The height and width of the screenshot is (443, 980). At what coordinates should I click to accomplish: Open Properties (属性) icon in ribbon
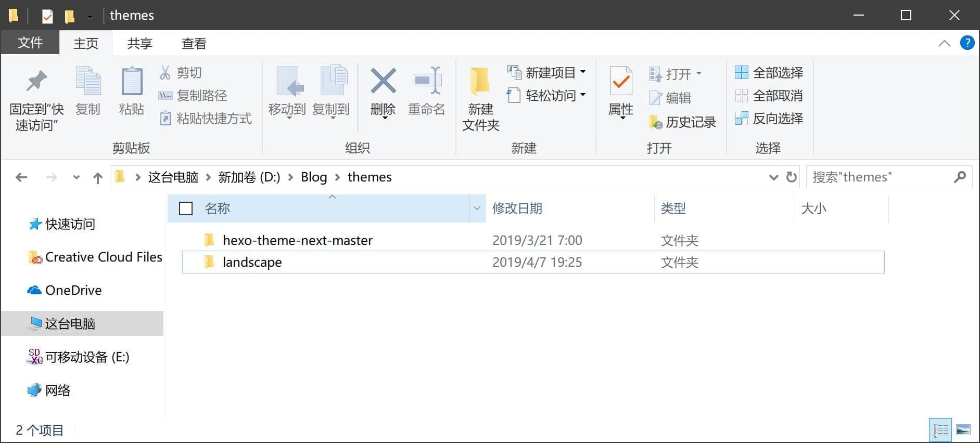point(620,82)
